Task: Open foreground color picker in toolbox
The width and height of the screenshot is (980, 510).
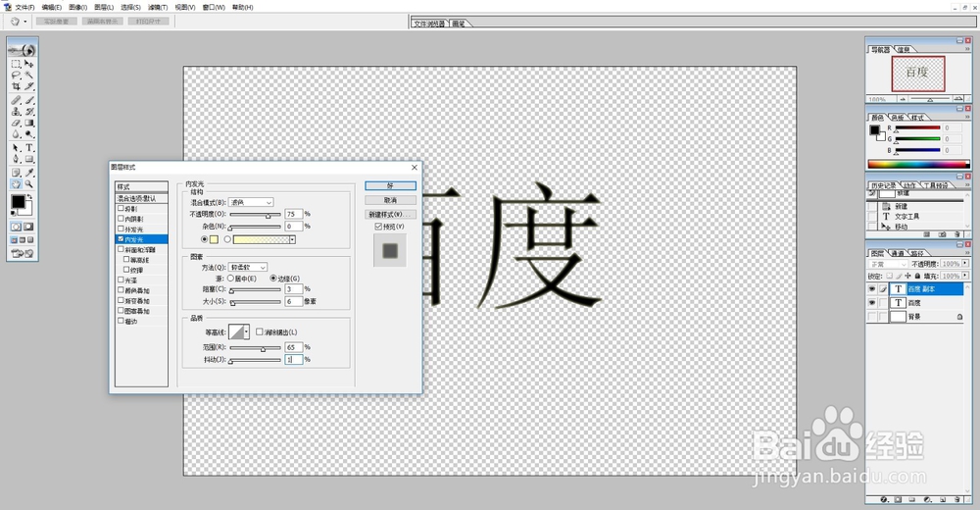Action: [18, 201]
